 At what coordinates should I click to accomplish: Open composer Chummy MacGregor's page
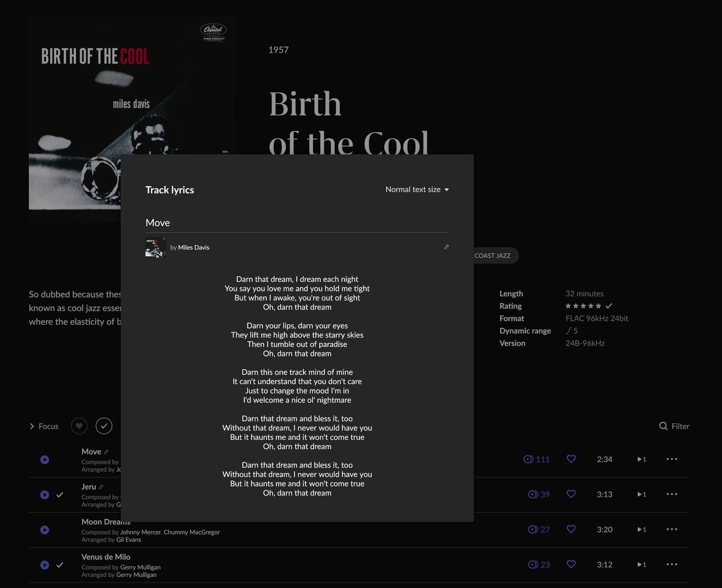tap(192, 532)
